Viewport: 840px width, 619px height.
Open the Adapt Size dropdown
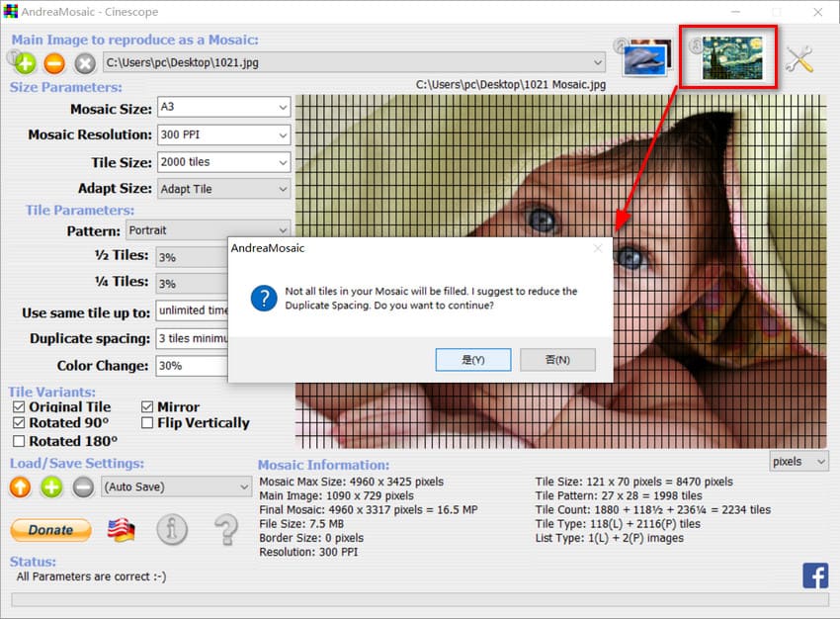click(x=224, y=189)
